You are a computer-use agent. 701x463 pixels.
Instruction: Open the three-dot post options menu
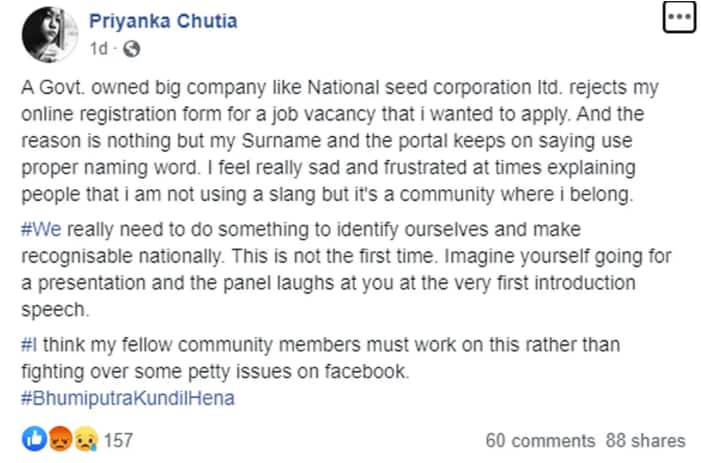pyautogui.click(x=679, y=17)
